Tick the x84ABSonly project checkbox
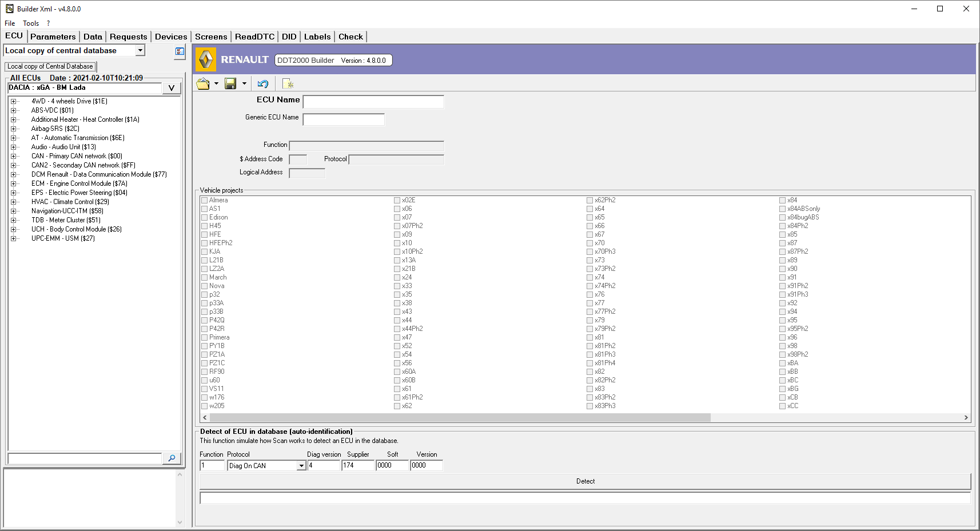The image size is (980, 531). tap(782, 209)
